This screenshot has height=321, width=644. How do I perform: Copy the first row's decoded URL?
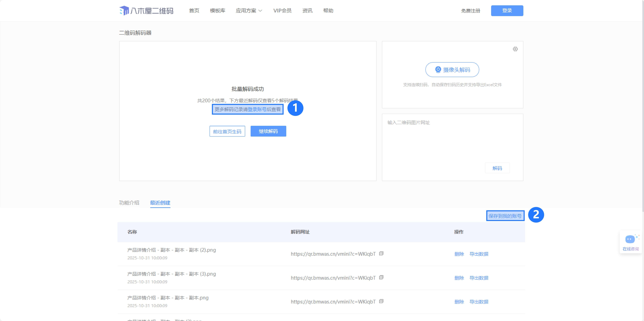point(381,254)
